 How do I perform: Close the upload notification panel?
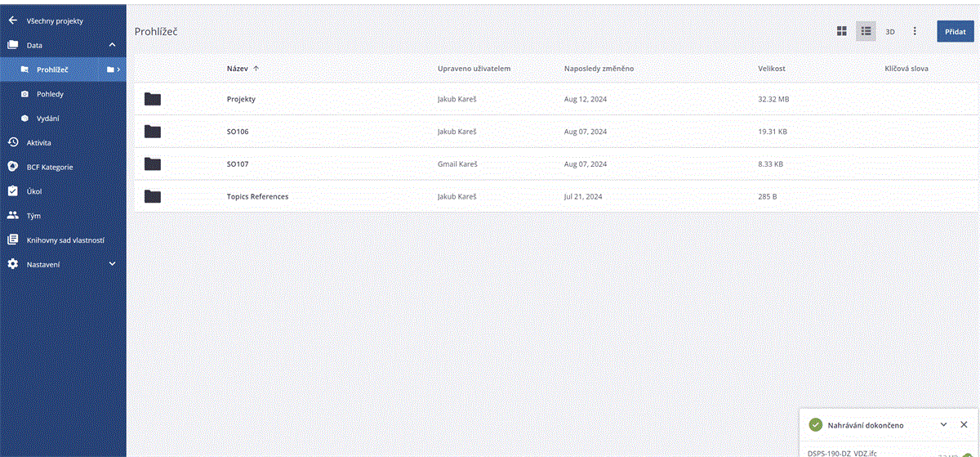pyautogui.click(x=964, y=424)
